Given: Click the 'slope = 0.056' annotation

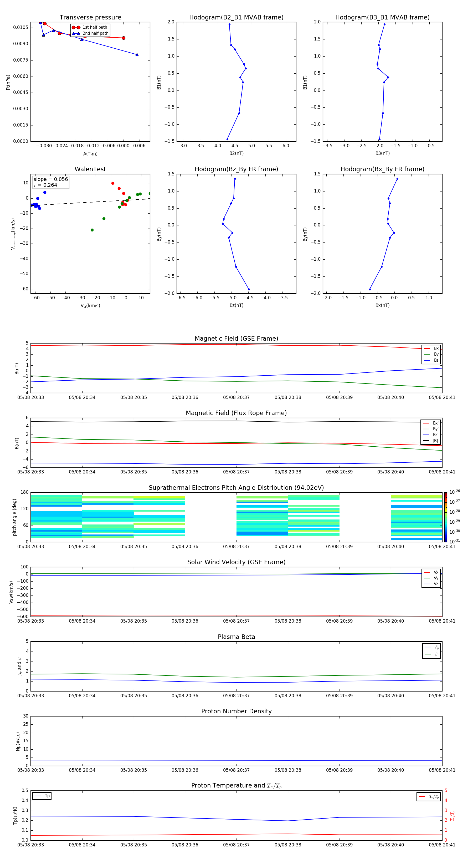Looking at the screenshot, I should (x=50, y=179).
